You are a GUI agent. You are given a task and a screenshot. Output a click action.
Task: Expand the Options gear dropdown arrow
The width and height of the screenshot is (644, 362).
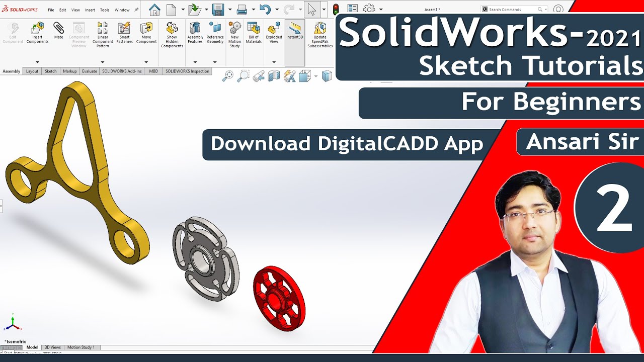[381, 10]
